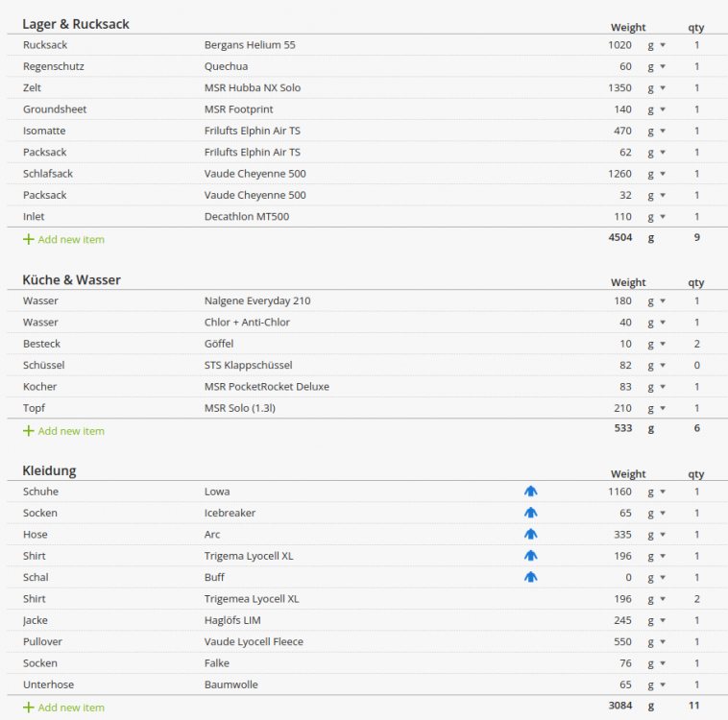Click plus icon to add Küche & Wasser item
The image size is (728, 720).
tap(28, 431)
